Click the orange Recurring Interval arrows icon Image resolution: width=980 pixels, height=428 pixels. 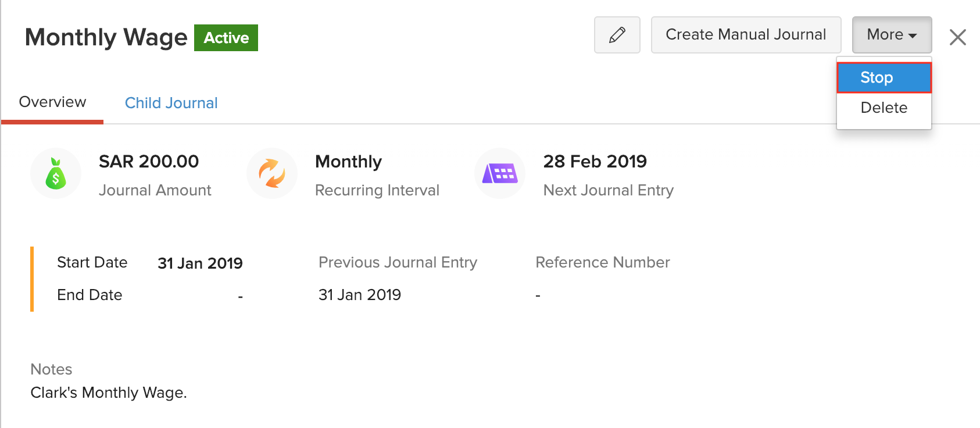pyautogui.click(x=271, y=173)
